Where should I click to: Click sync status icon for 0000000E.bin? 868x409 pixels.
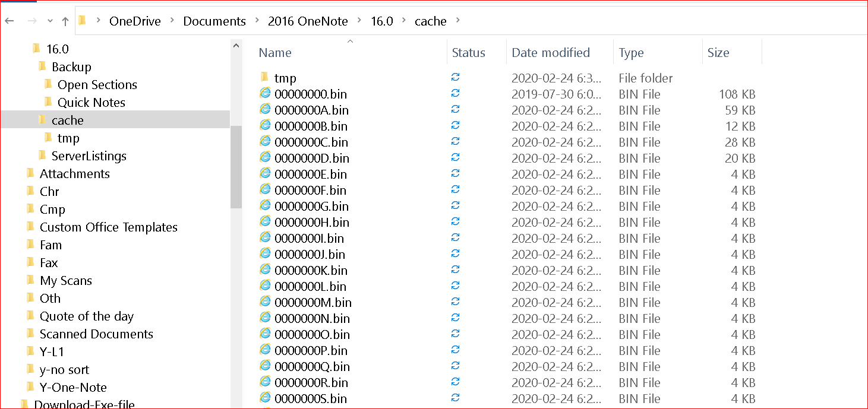456,173
